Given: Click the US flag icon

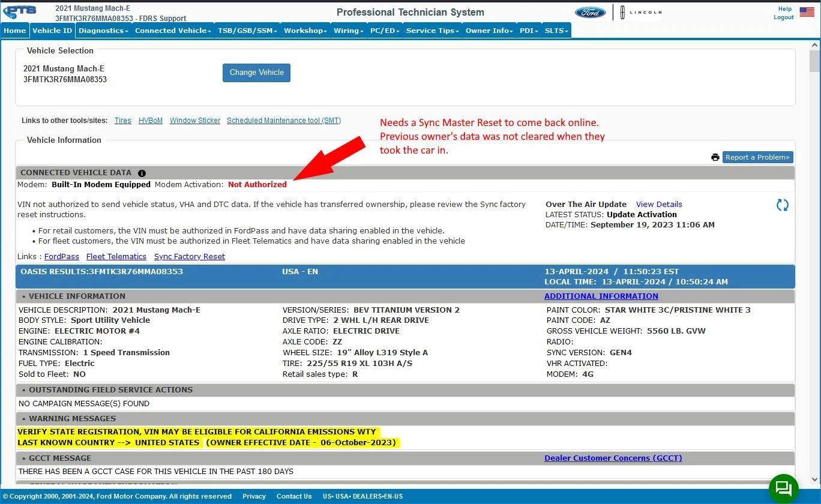Looking at the screenshot, I should point(807,12).
